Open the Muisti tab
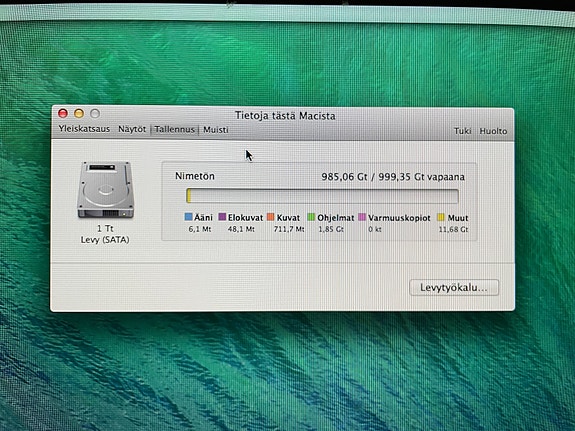 (216, 130)
